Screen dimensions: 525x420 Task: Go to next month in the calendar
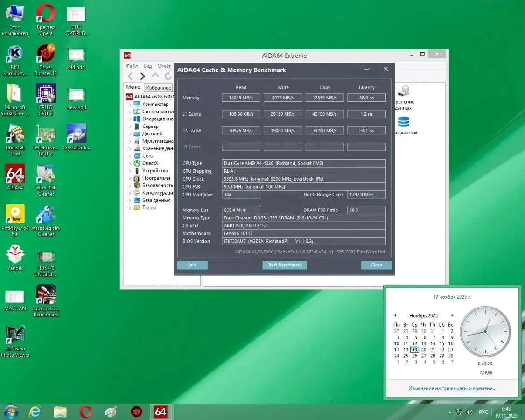(x=452, y=315)
